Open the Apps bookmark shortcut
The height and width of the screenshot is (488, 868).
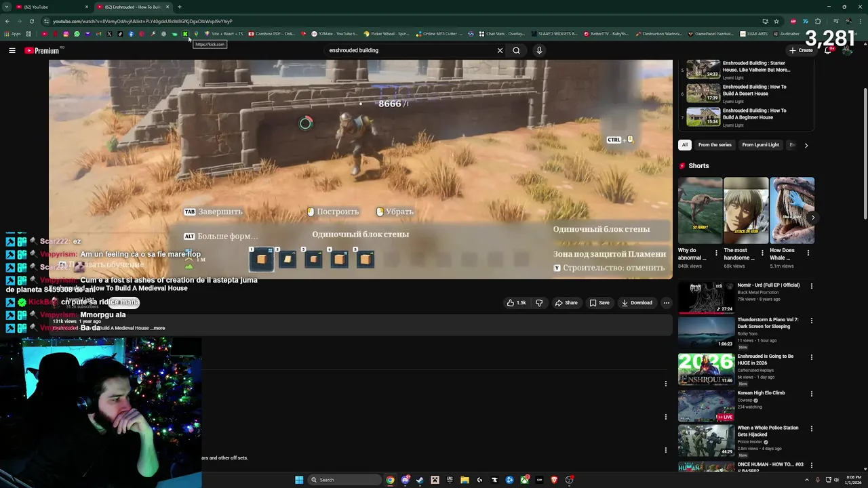13,34
